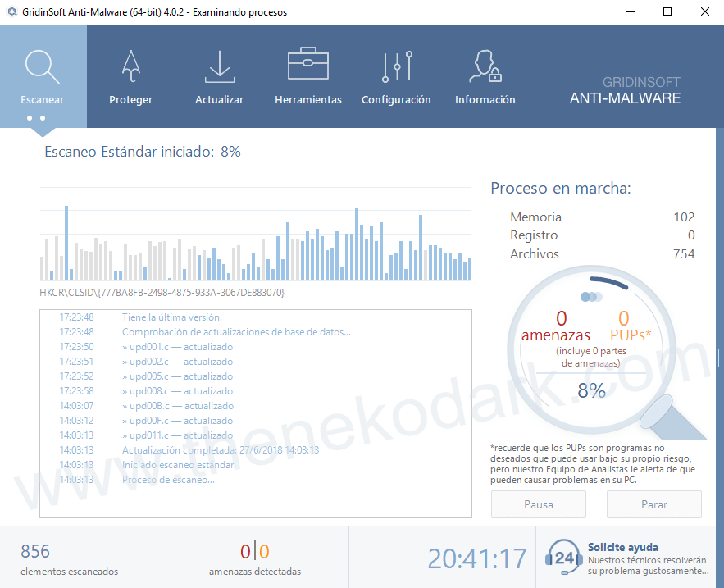The width and height of the screenshot is (724, 588).
Task: Click the amenazas detectadas counter
Action: pyautogui.click(x=255, y=558)
